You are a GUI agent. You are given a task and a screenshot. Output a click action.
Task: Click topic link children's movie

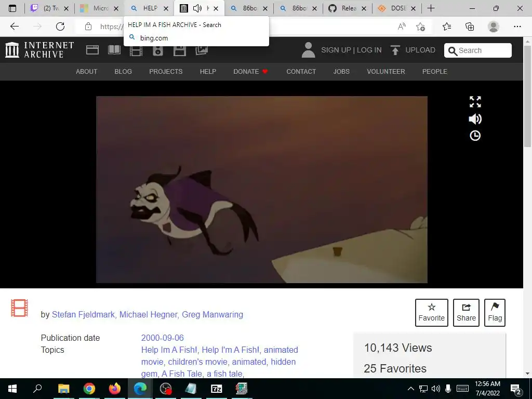click(197, 362)
